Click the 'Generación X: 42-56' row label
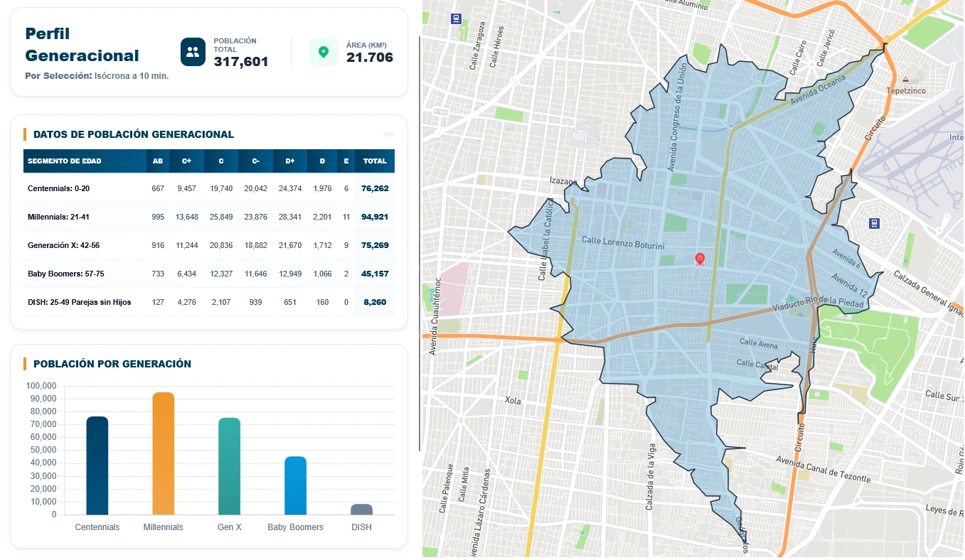This screenshot has height=560, width=965. coord(63,245)
